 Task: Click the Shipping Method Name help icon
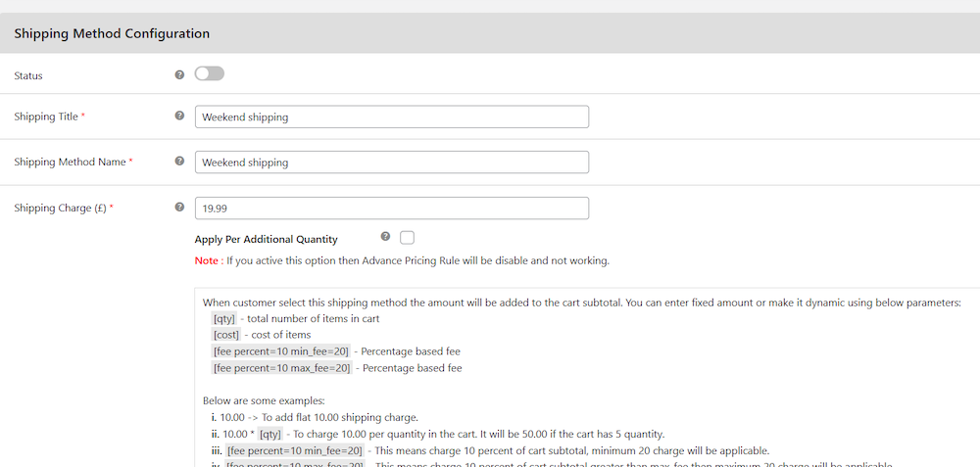coord(179,161)
